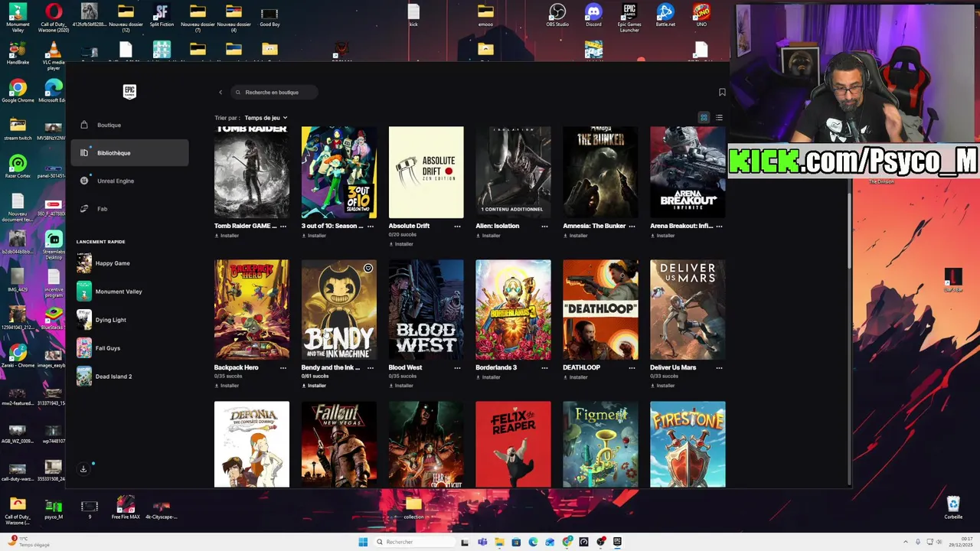Open options menu for Backpack Hero
The image size is (980, 551).
pyautogui.click(x=283, y=368)
